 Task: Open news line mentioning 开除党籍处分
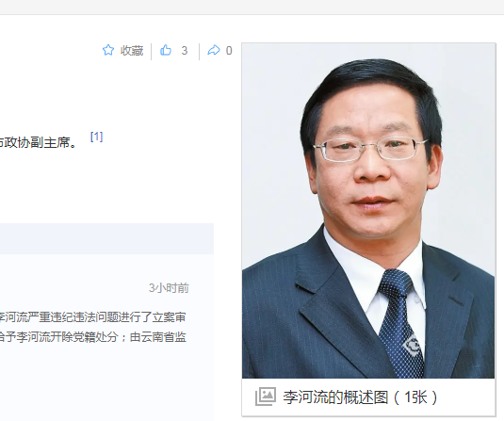click(93, 337)
